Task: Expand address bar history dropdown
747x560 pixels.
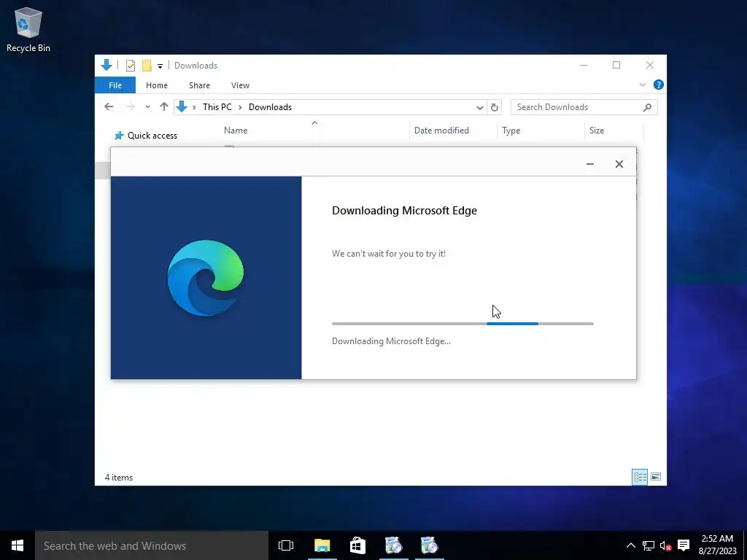Action: [x=480, y=108]
